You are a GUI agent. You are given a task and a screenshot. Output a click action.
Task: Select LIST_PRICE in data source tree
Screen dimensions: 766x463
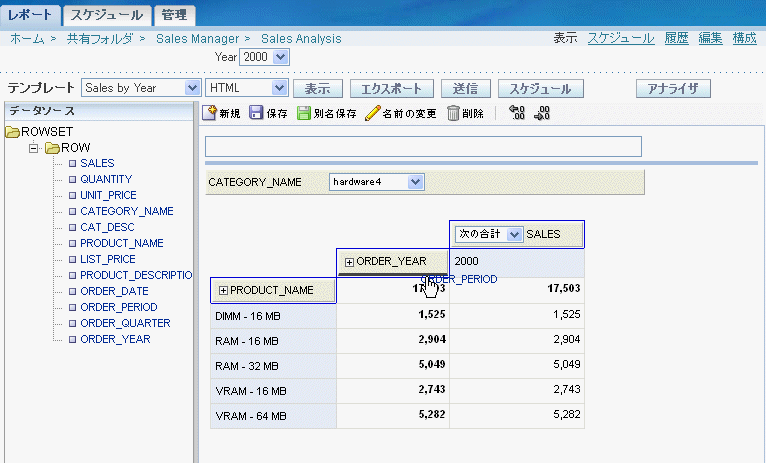pyautogui.click(x=107, y=259)
